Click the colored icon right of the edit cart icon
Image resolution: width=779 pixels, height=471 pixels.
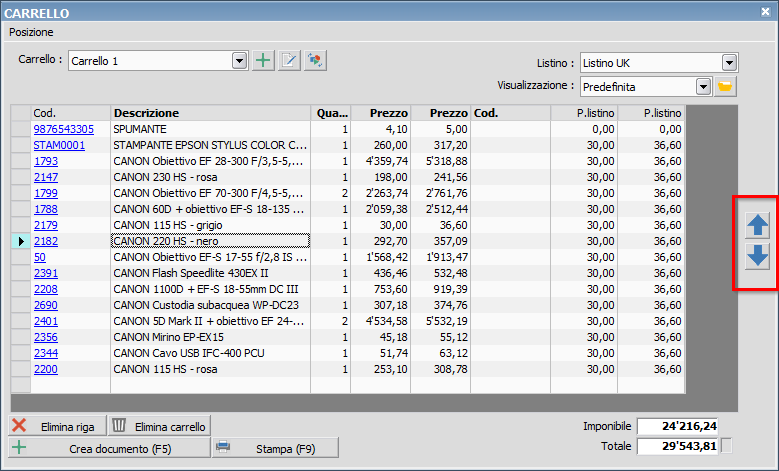point(315,61)
